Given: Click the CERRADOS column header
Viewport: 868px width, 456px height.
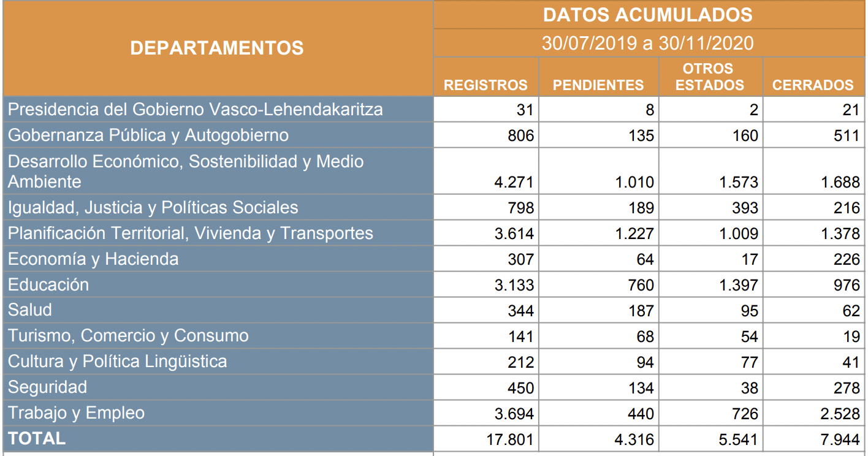Looking at the screenshot, I should point(813,85).
